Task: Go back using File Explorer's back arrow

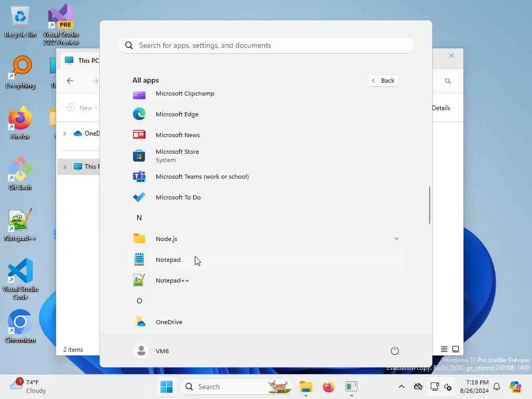Action: click(70, 81)
